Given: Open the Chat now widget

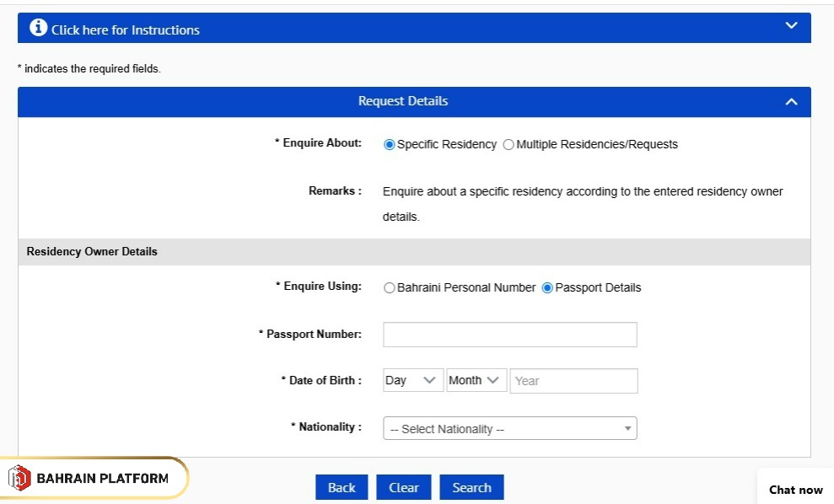Looking at the screenshot, I should pyautogui.click(x=795, y=490).
